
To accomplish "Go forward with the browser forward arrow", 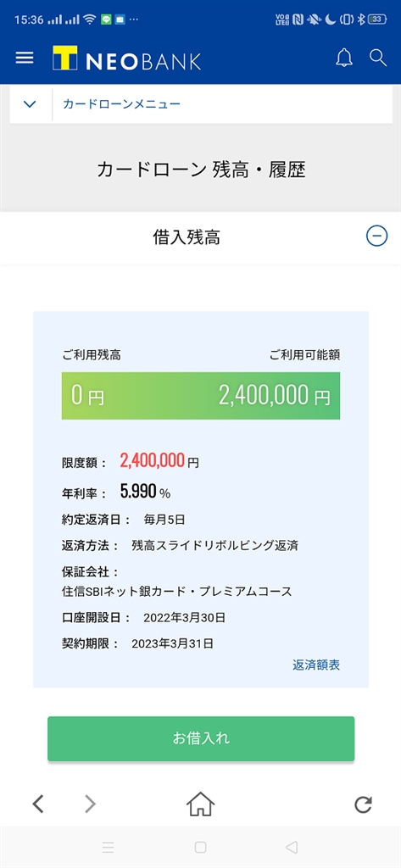I will tap(90, 804).
